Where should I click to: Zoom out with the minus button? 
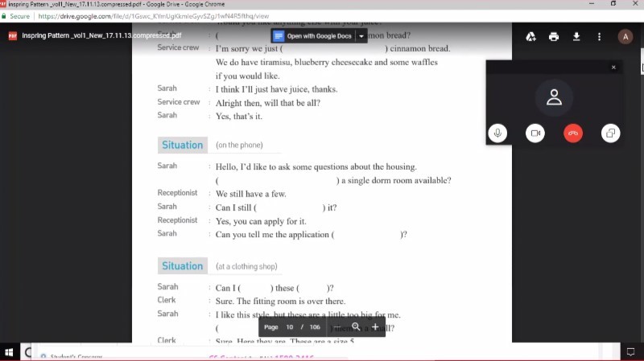pos(336,327)
